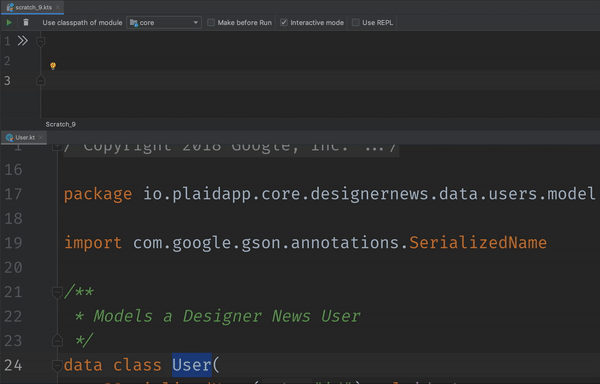Click the yellow lightbulb intention icon
Viewport: 600px width, 384px height.
pyautogui.click(x=53, y=66)
